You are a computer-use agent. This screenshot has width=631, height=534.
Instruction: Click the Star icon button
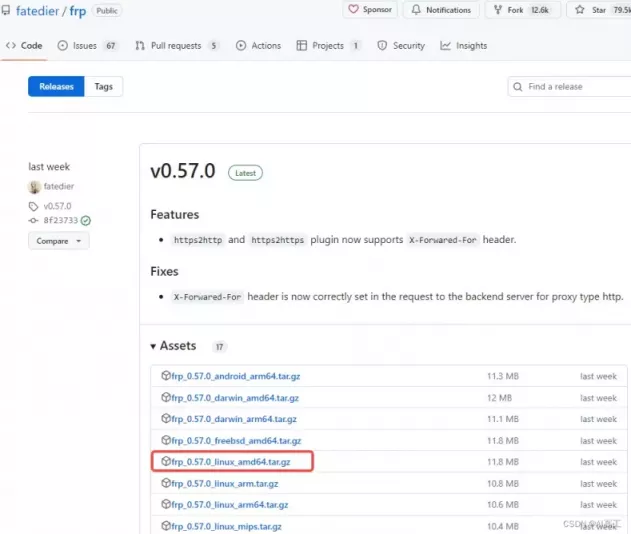pos(579,10)
